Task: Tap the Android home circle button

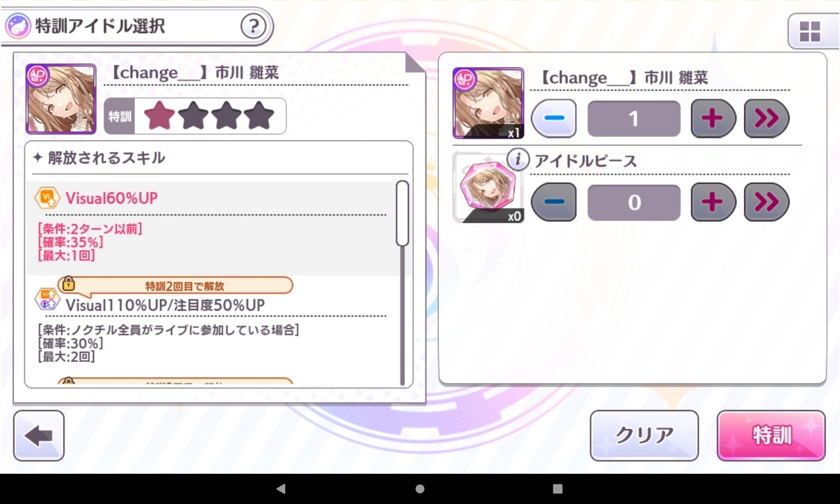Action: point(419,489)
